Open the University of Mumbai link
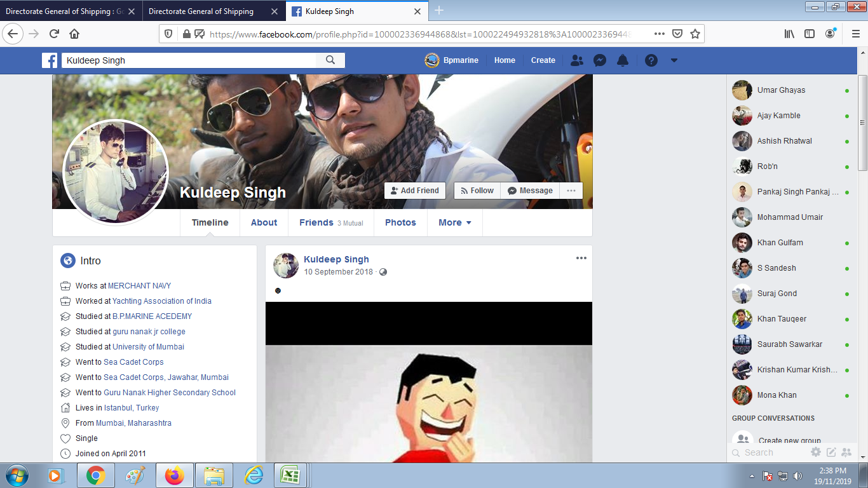The width and height of the screenshot is (868, 488). pyautogui.click(x=148, y=347)
